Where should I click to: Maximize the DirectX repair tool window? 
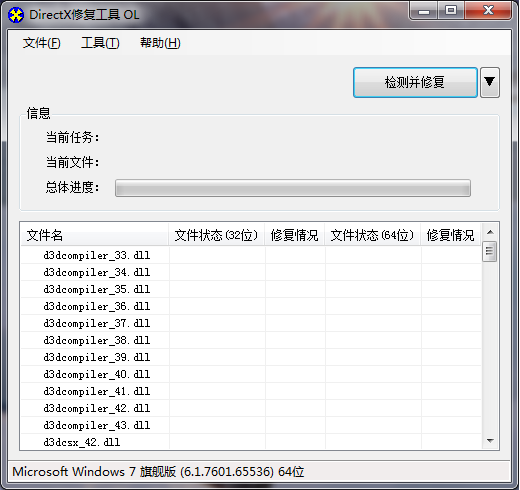tap(451, 11)
